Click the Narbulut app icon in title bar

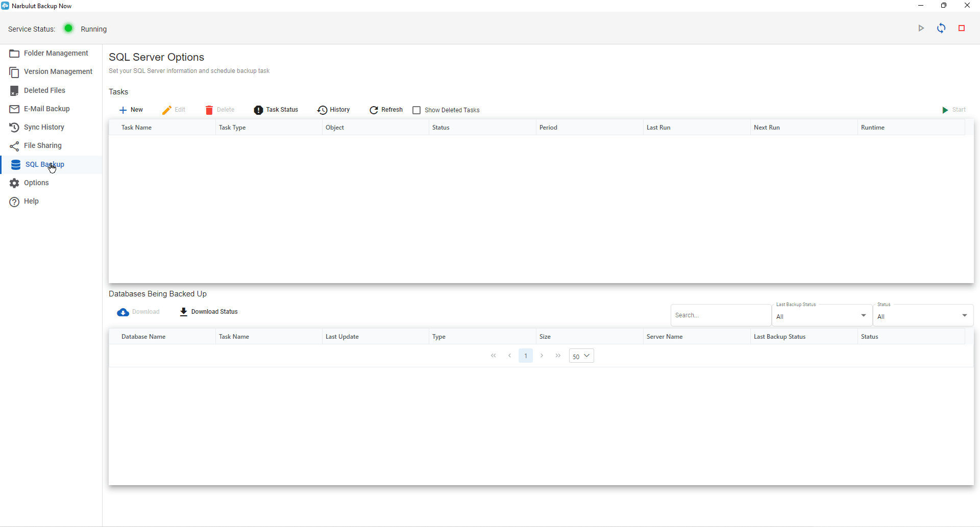click(x=5, y=6)
